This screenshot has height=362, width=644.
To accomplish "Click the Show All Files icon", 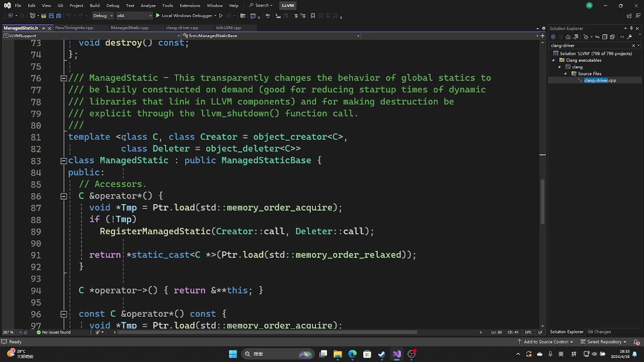I will click(612, 37).
